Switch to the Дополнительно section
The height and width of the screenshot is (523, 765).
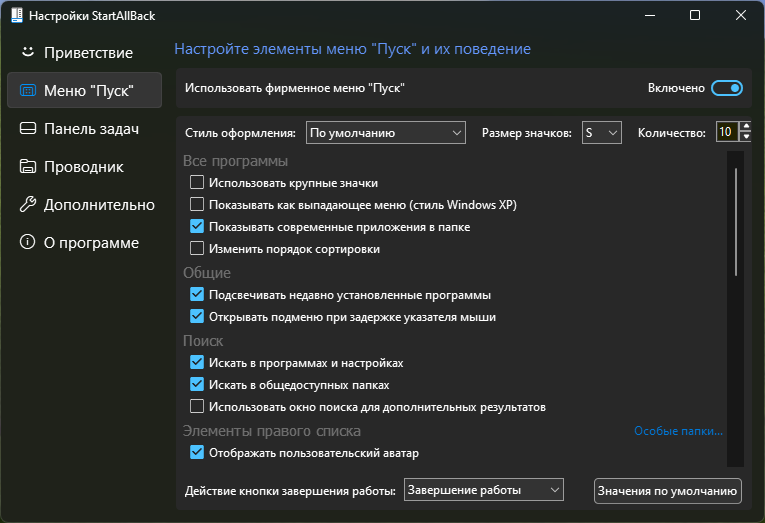pos(98,204)
